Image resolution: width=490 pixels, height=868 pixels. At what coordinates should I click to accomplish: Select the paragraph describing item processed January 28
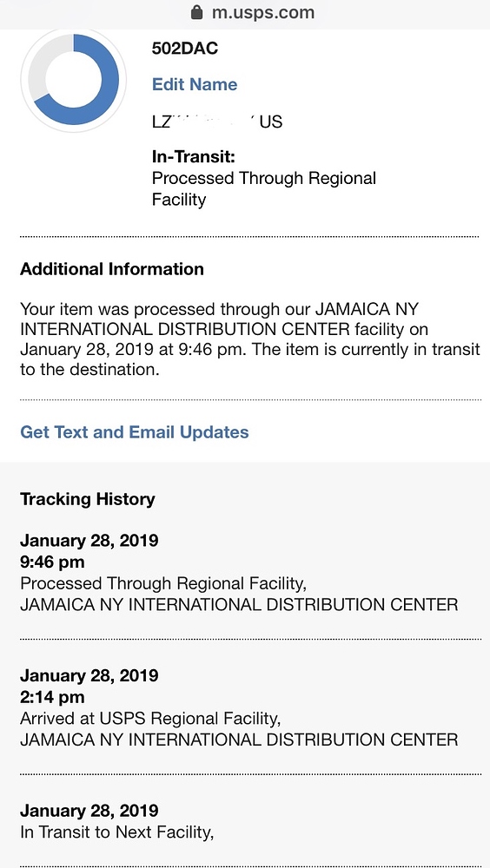point(250,339)
